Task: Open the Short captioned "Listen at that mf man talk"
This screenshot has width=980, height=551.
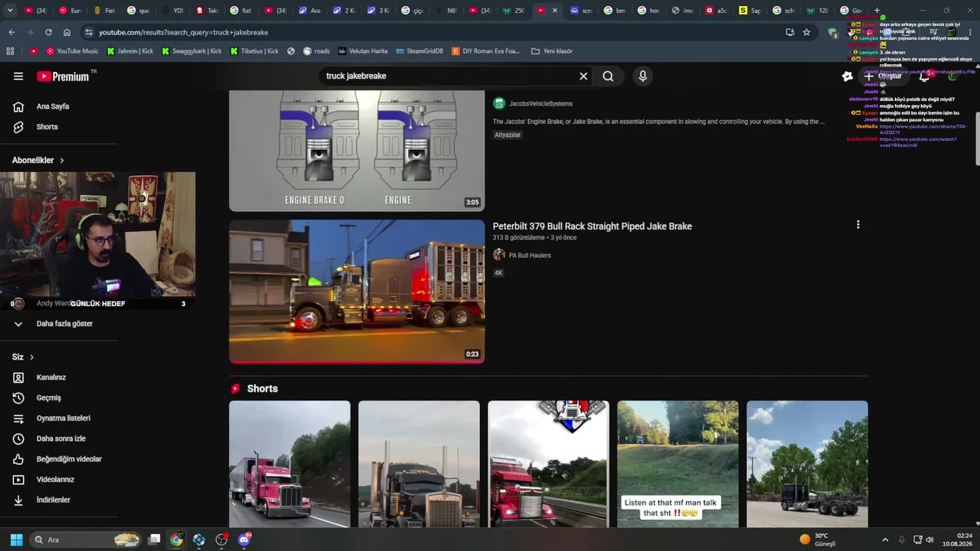Action: [x=678, y=464]
